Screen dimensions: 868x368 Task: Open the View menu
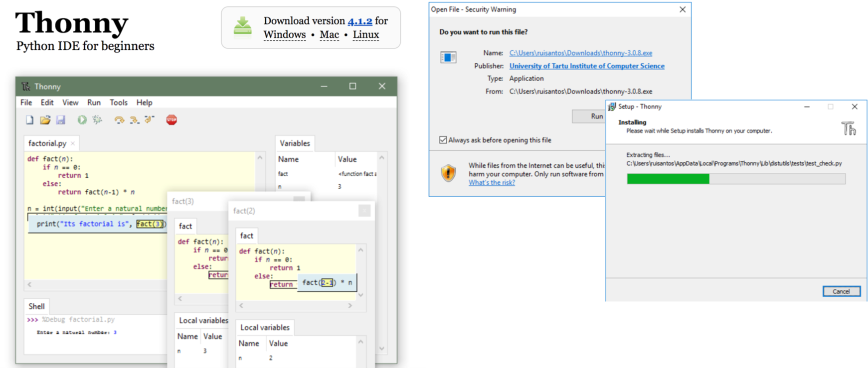[70, 103]
